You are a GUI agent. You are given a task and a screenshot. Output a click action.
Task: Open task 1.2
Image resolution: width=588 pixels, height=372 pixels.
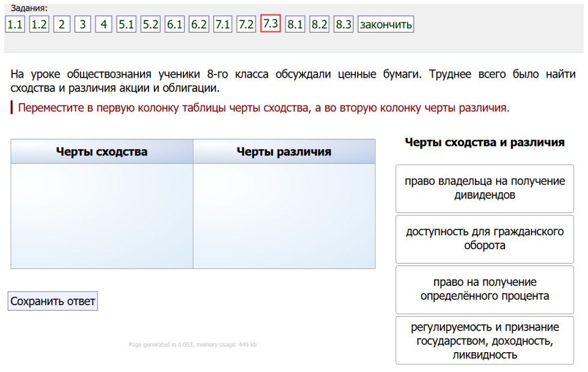coord(39,25)
